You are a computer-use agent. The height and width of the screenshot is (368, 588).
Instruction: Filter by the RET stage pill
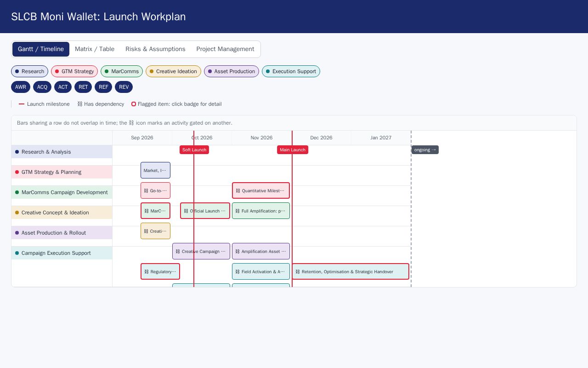pos(83,87)
